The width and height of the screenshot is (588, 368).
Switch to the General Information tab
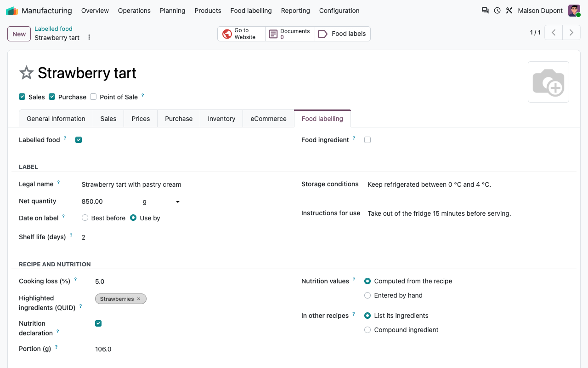56,119
